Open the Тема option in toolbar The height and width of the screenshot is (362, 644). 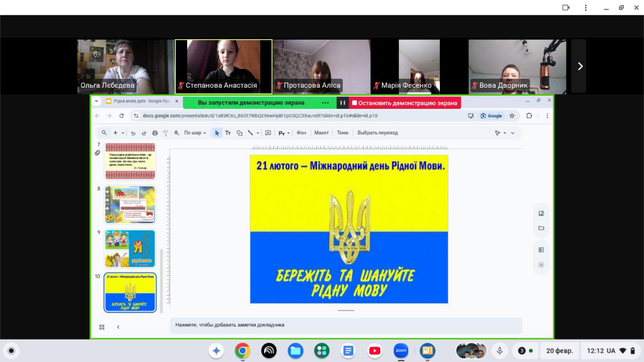tap(343, 133)
